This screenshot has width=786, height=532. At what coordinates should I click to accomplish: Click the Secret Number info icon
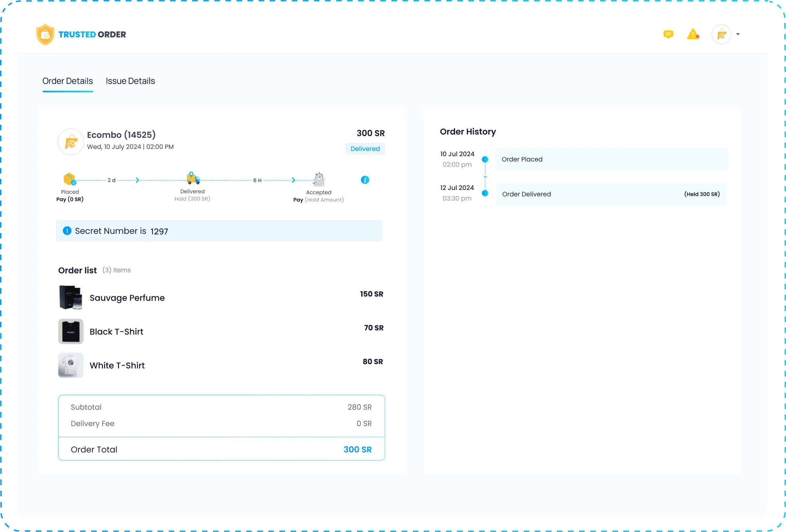(67, 231)
